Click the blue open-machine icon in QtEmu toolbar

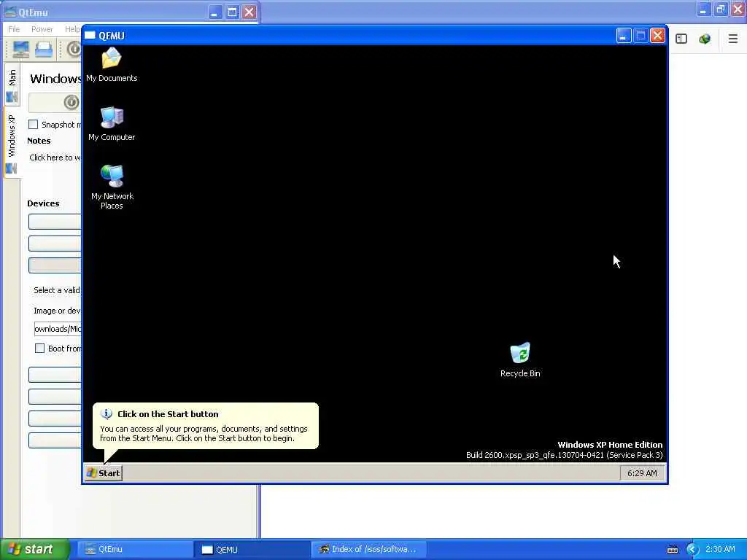[x=43, y=50]
